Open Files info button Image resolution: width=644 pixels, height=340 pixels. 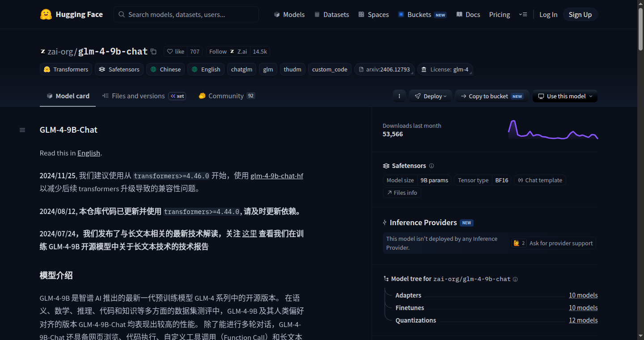click(x=402, y=193)
